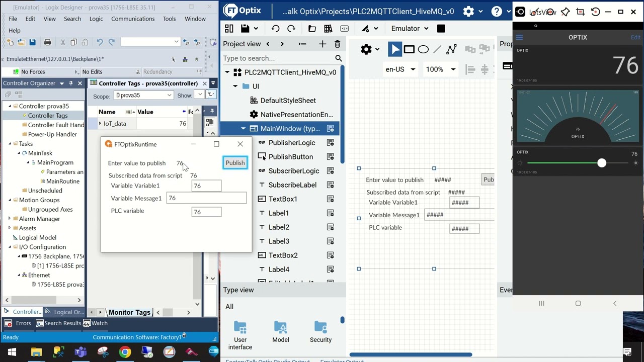Open the Communications menu

click(x=133, y=19)
